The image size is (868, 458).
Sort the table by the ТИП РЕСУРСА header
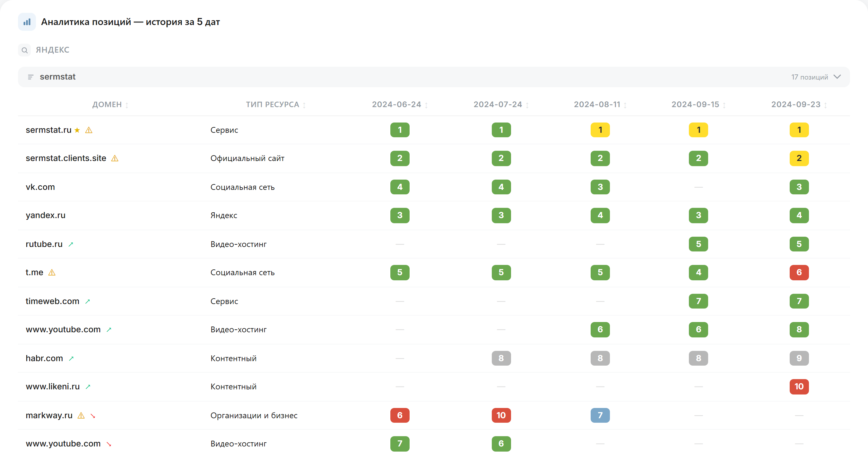pyautogui.click(x=272, y=105)
